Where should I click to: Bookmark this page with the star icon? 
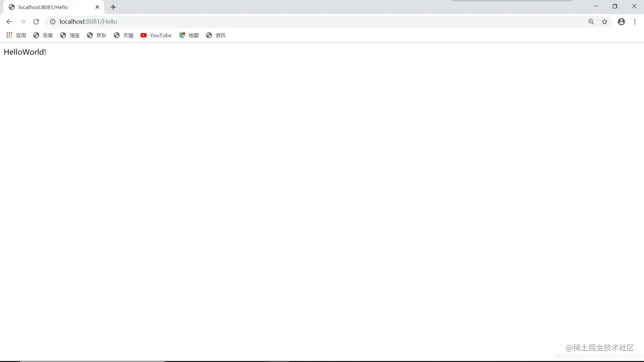[x=604, y=21]
